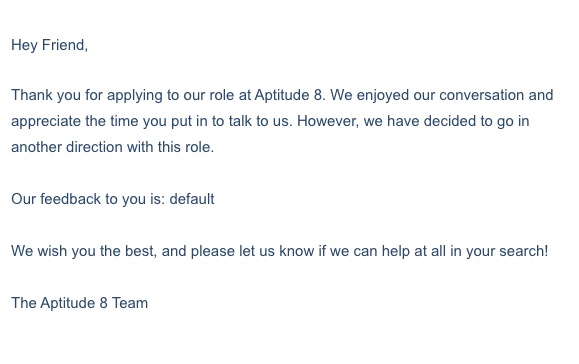Click the word 'talk' in the second line

[240, 121]
